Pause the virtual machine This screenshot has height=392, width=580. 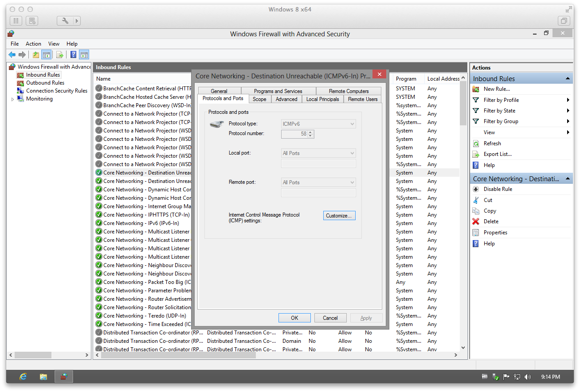coord(16,20)
